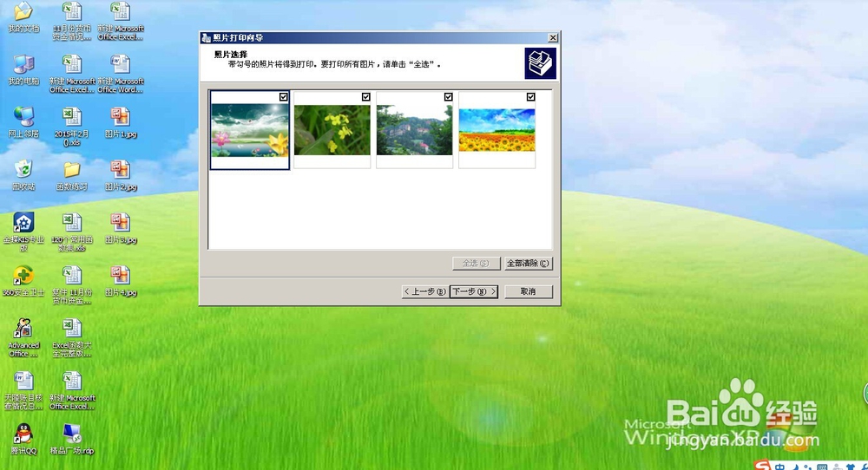Open the 我的文档 folder icon
Image resolution: width=868 pixels, height=470 pixels.
[23, 11]
